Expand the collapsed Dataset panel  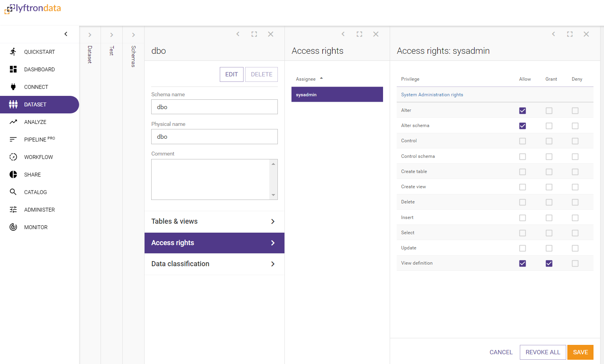click(x=90, y=35)
